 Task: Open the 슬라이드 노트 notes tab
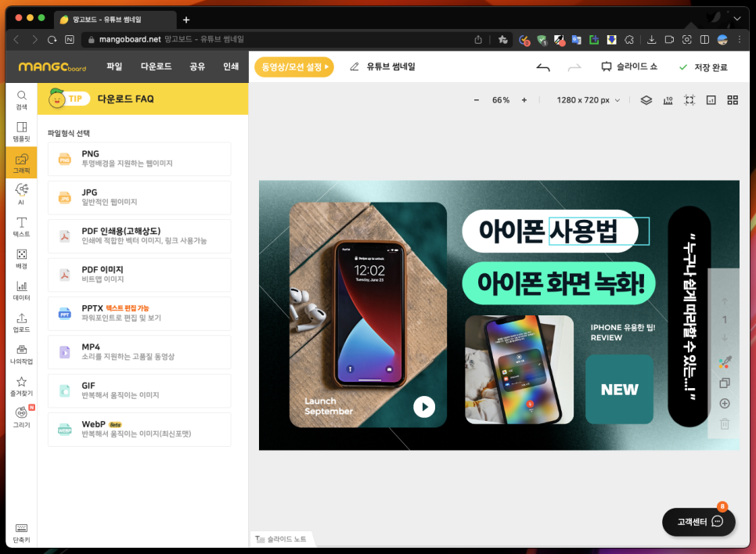pyautogui.click(x=281, y=539)
